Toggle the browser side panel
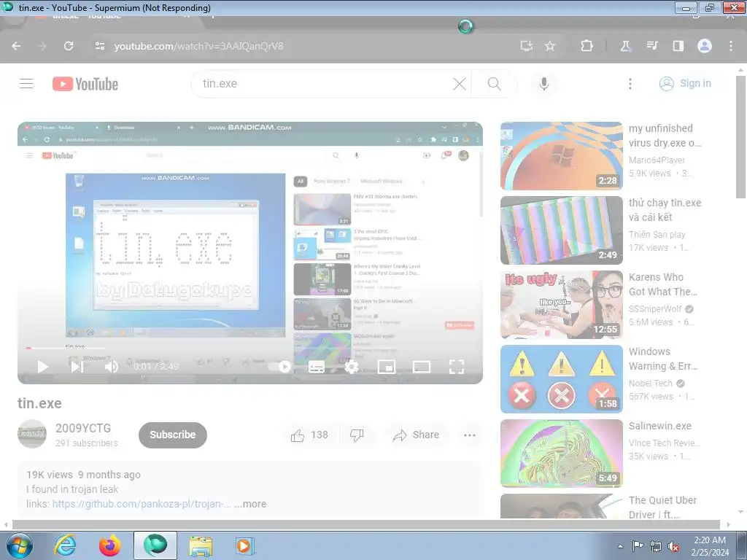 (678, 46)
